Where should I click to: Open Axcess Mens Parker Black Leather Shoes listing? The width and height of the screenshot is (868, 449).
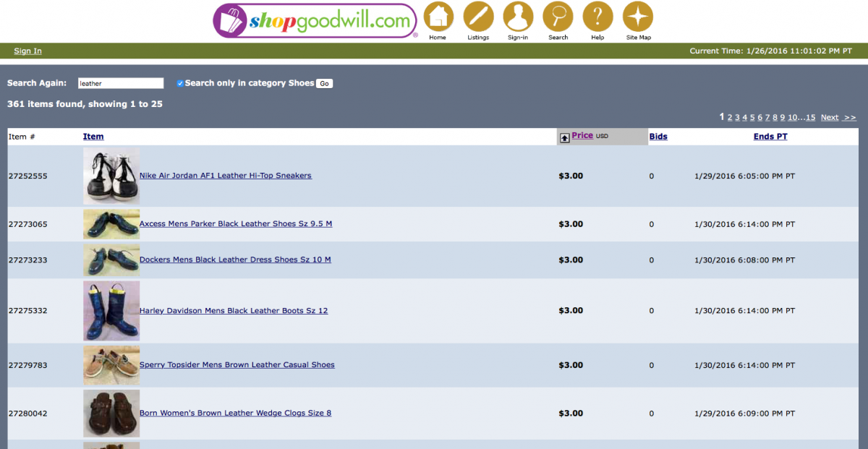pyautogui.click(x=236, y=224)
